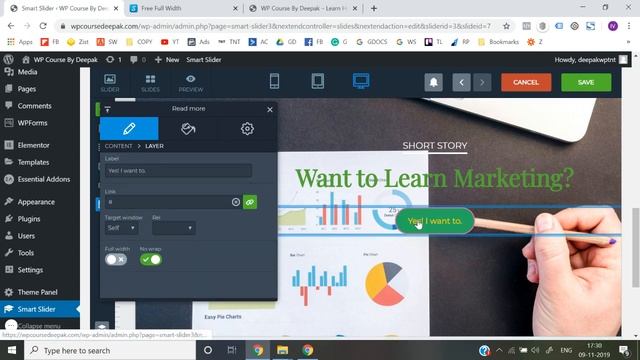Open the Rel dropdown
This screenshot has width=640, height=360.
174,228
